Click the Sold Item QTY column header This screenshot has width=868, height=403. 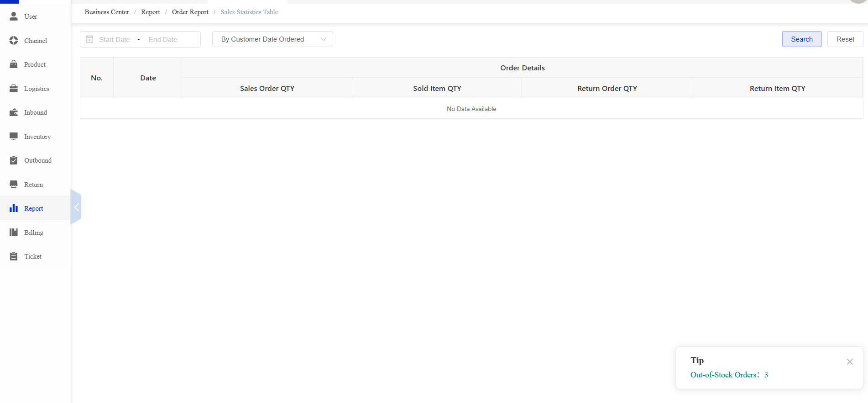tap(437, 88)
